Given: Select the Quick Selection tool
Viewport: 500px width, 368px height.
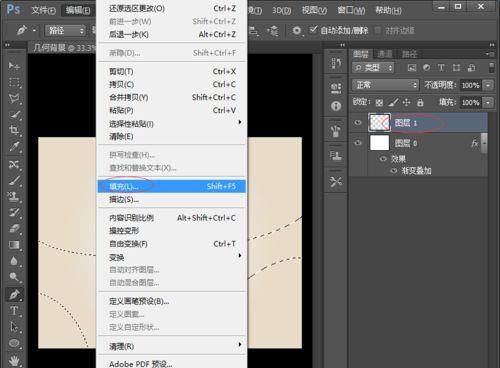Looking at the screenshot, I should coord(14,115).
